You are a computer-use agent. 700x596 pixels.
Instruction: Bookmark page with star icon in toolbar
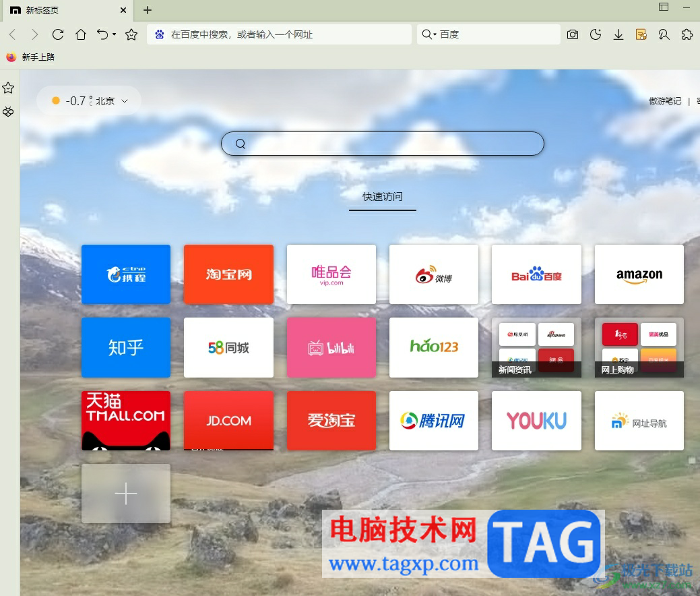pos(131,34)
